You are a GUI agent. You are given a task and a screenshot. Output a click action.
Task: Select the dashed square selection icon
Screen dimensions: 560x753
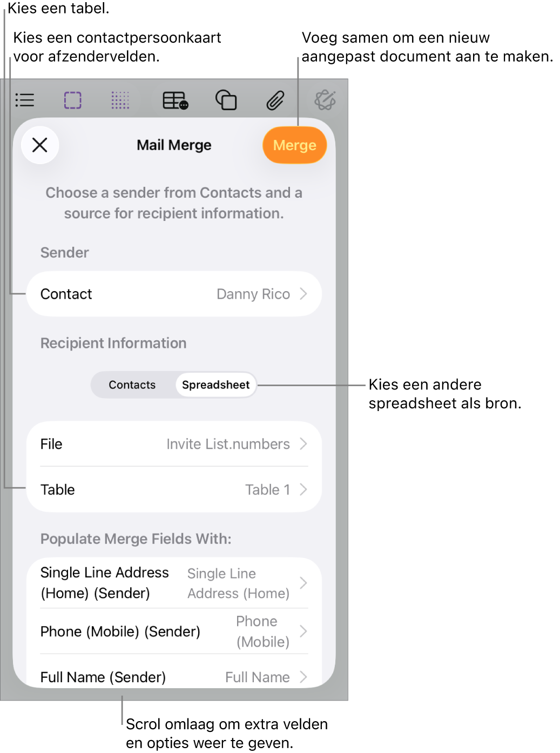coord(73,100)
